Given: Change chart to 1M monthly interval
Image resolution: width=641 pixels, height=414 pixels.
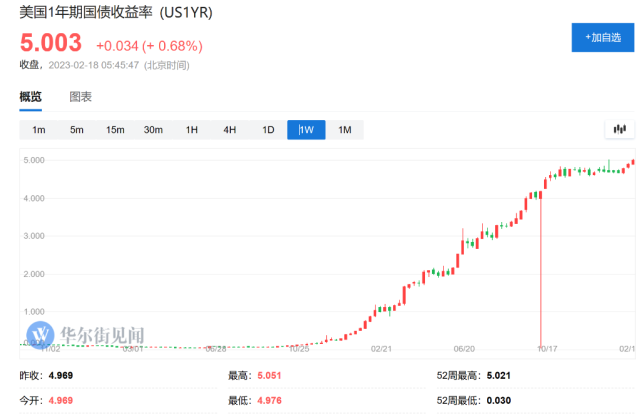Looking at the screenshot, I should (344, 130).
